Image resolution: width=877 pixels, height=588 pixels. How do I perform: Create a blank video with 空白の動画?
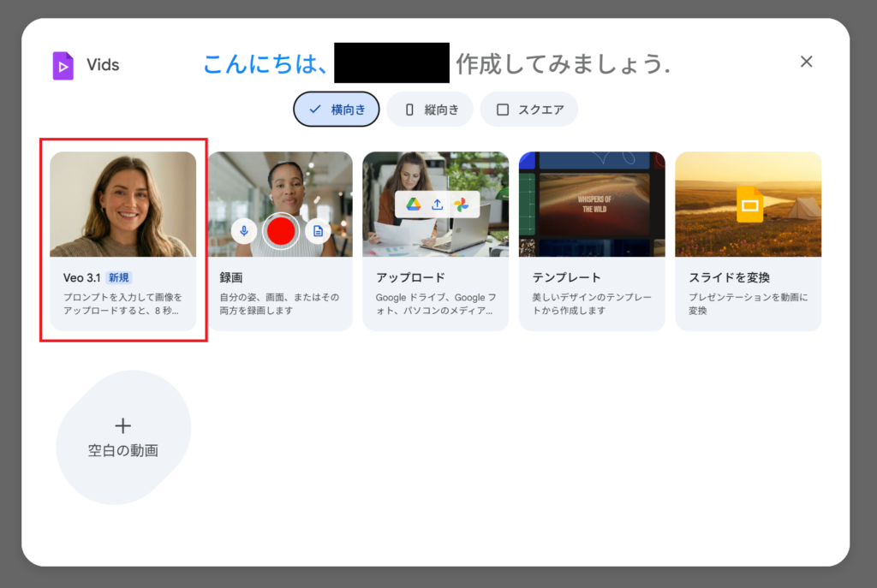(123, 437)
